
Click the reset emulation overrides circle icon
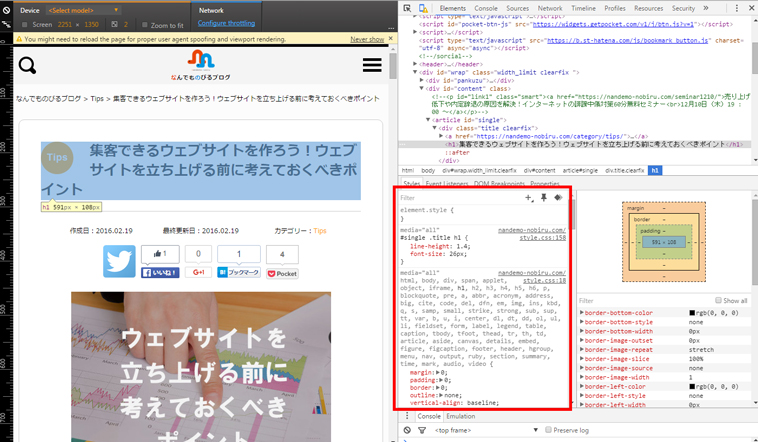(x=6, y=10)
